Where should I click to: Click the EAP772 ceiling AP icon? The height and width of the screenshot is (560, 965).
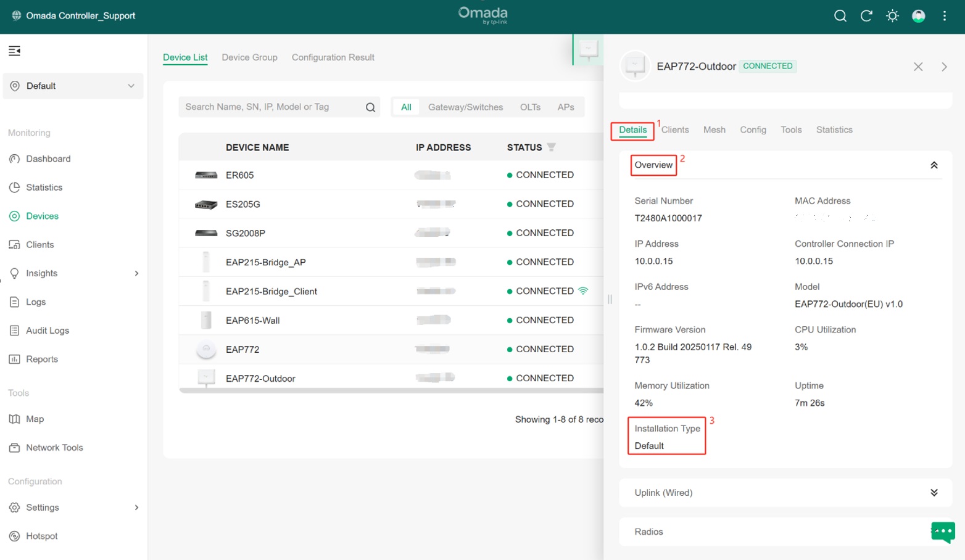point(206,349)
